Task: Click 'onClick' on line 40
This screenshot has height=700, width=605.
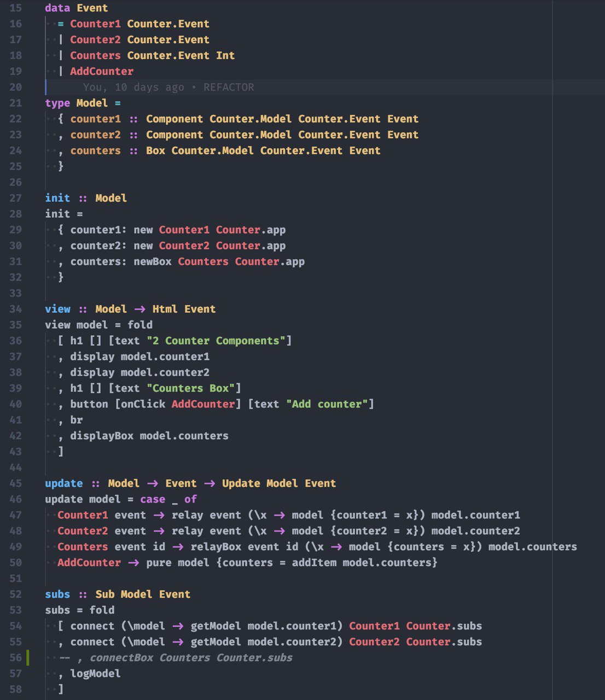Action: click(x=143, y=405)
